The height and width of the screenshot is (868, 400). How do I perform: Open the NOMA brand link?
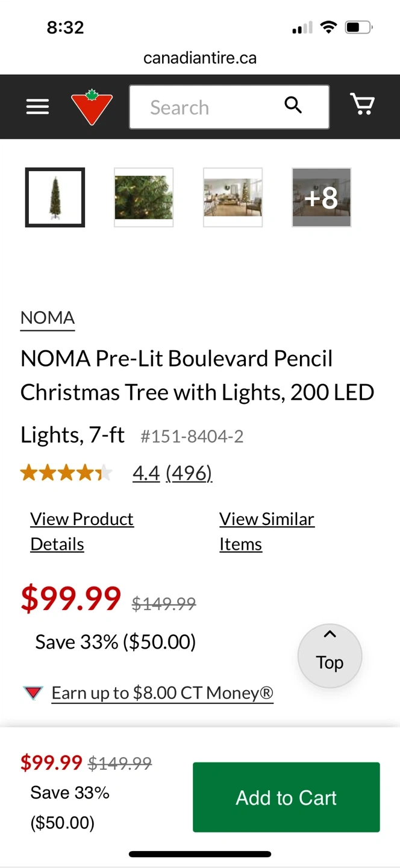(x=48, y=318)
